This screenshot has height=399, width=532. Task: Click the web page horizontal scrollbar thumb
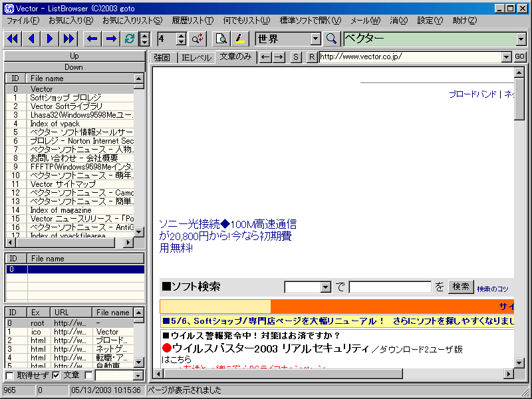click(283, 374)
